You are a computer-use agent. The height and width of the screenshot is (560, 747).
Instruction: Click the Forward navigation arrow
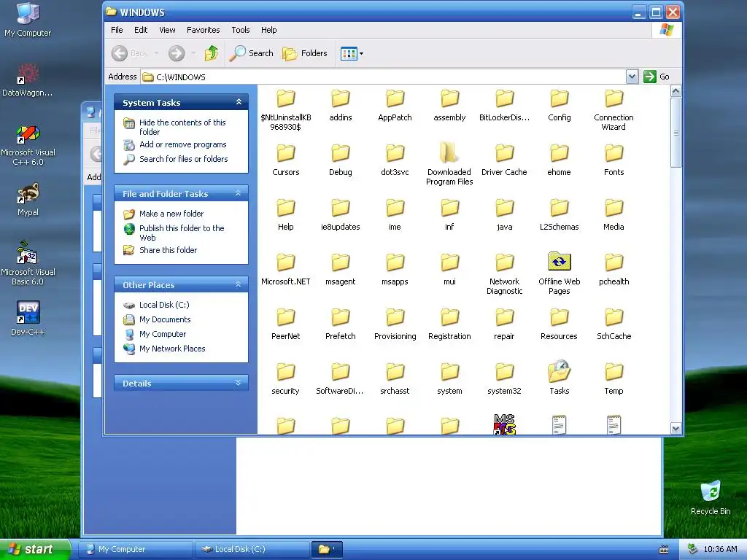tap(177, 52)
